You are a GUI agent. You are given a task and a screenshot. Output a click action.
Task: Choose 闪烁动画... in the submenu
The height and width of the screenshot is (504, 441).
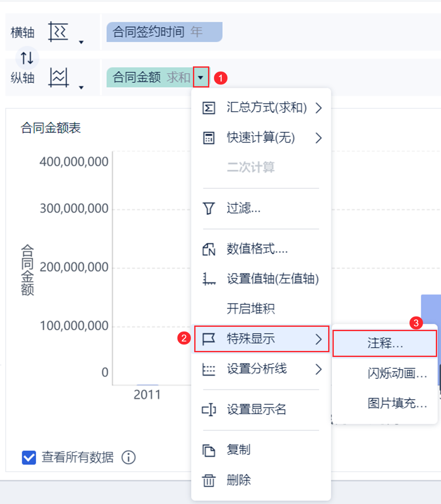click(x=385, y=373)
